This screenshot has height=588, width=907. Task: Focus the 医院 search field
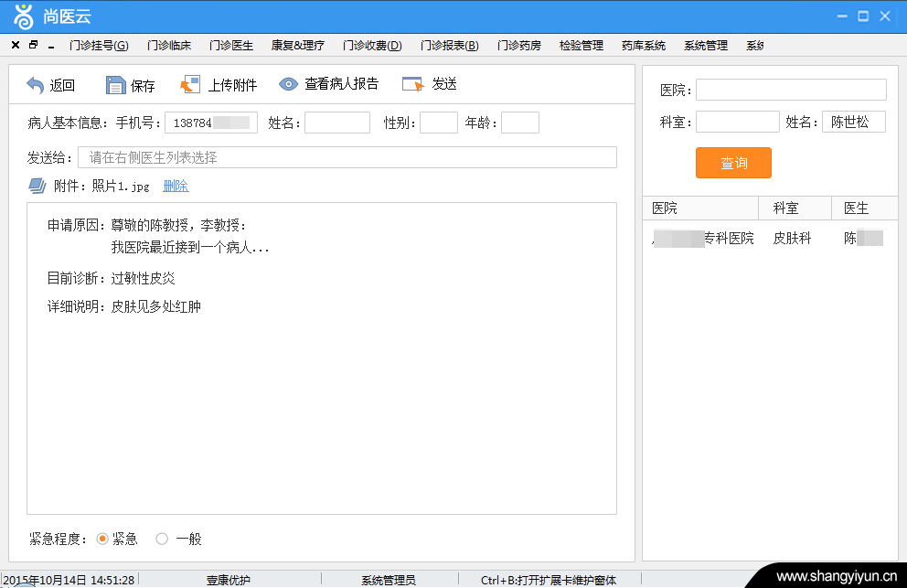pyautogui.click(x=791, y=90)
